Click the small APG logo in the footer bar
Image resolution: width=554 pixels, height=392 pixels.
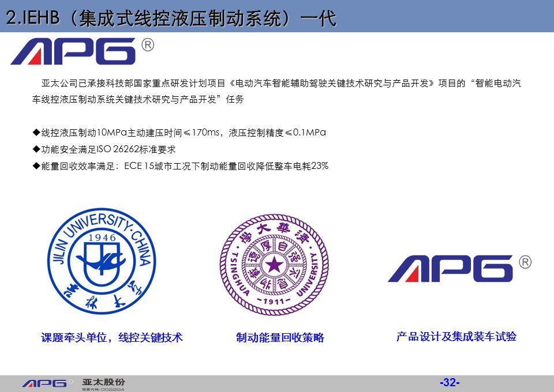[47, 383]
